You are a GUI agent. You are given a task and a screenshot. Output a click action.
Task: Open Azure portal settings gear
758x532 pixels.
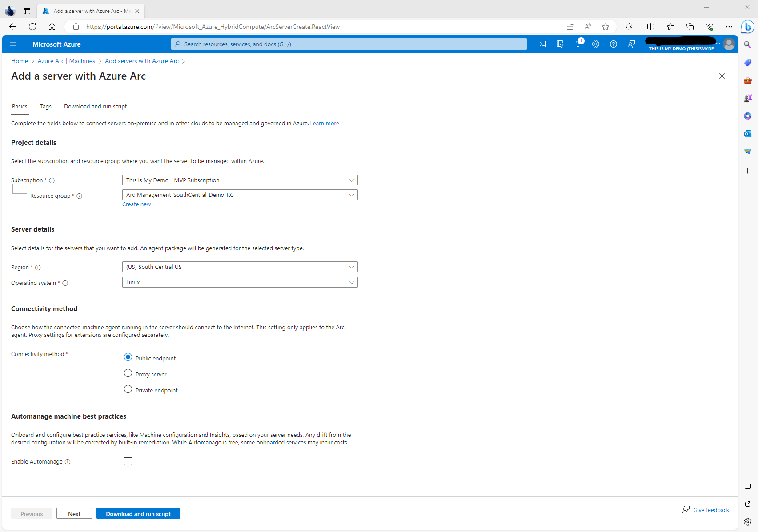[596, 44]
